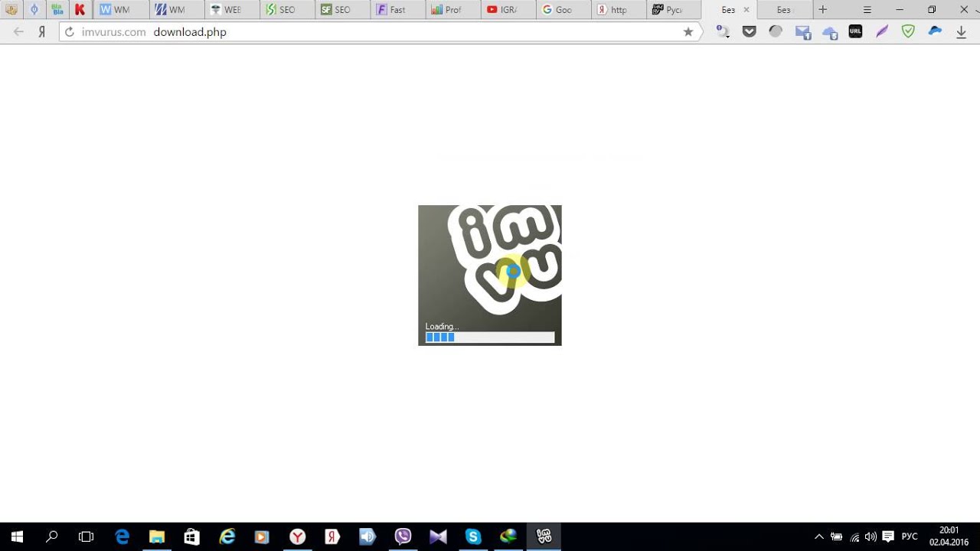The width and height of the screenshot is (980, 551).
Task: Open the black URL extension
Action: 855,32
